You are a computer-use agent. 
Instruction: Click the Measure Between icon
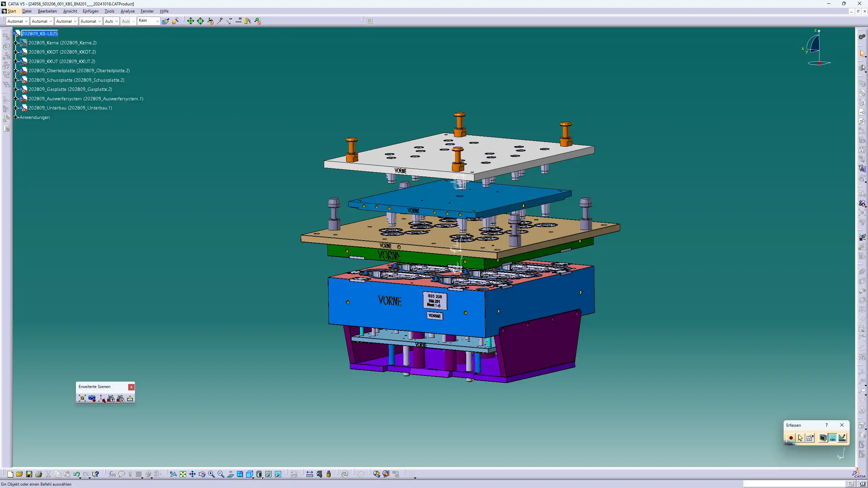coord(310,474)
